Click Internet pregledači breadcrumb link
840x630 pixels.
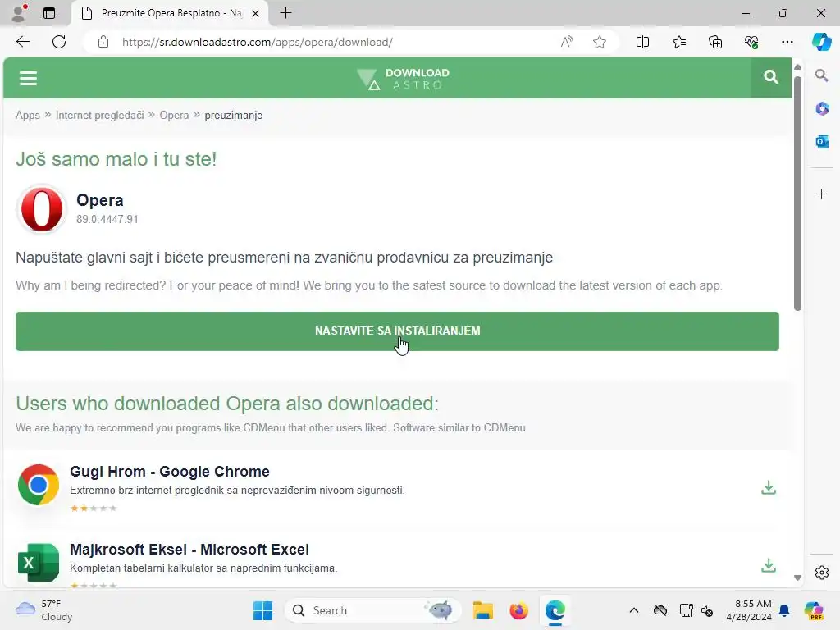point(99,115)
